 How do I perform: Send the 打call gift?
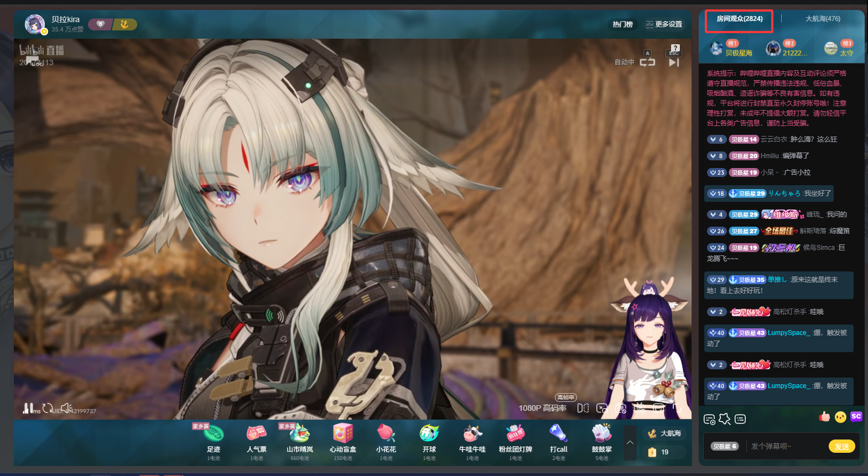coord(559,442)
